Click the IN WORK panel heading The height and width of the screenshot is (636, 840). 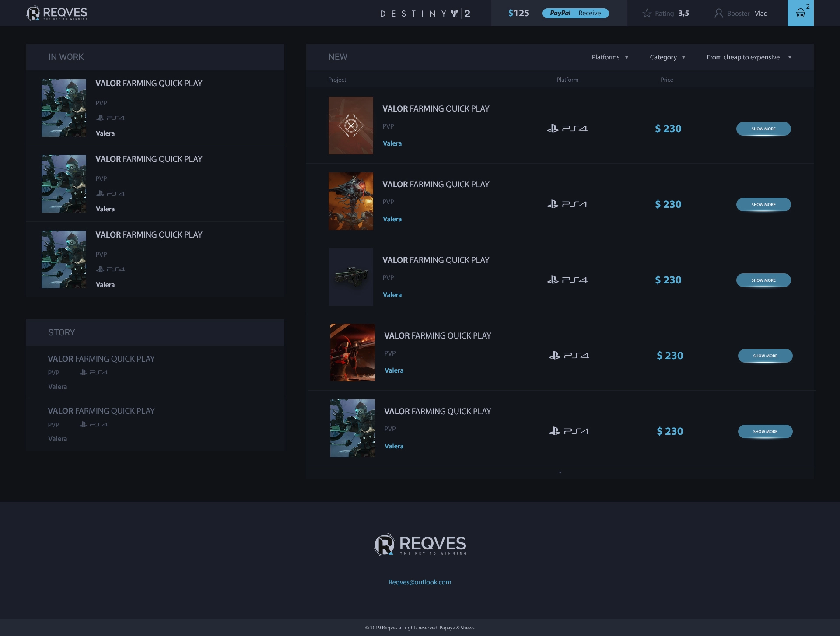(66, 57)
